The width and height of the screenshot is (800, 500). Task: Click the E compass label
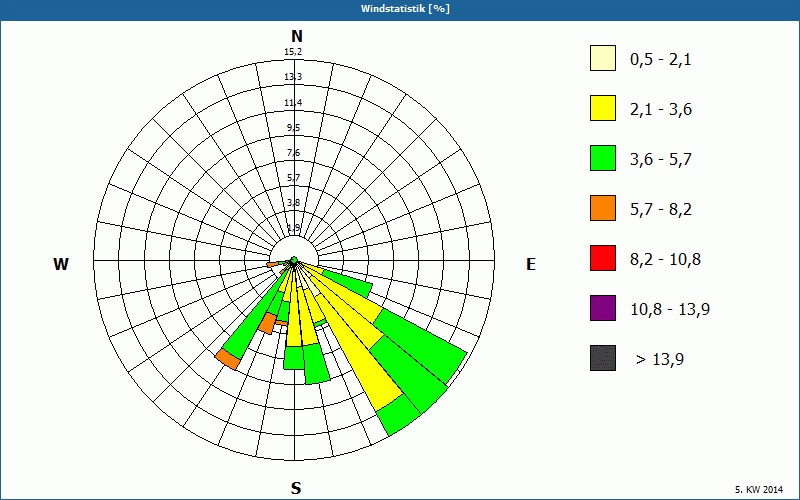[531, 264]
